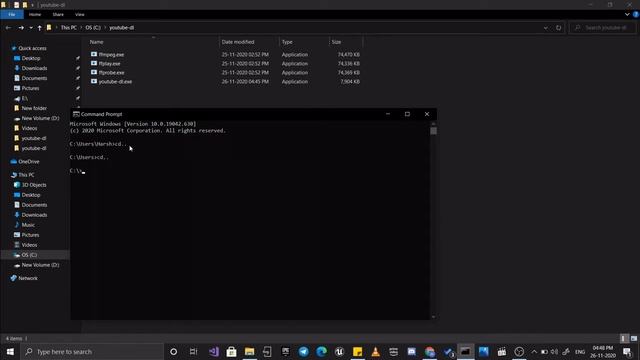Open Sticky Notes from the taskbar

coord(357,351)
